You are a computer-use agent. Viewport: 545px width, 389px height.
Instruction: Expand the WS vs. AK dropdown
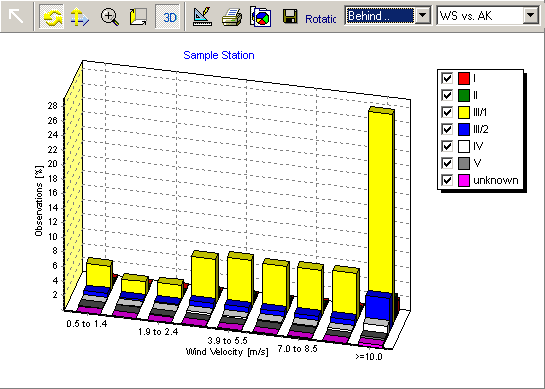pos(530,16)
